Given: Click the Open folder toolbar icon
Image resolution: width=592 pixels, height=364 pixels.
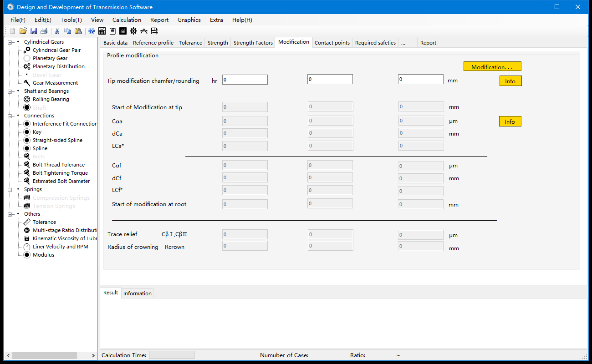Looking at the screenshot, I should tap(23, 31).
